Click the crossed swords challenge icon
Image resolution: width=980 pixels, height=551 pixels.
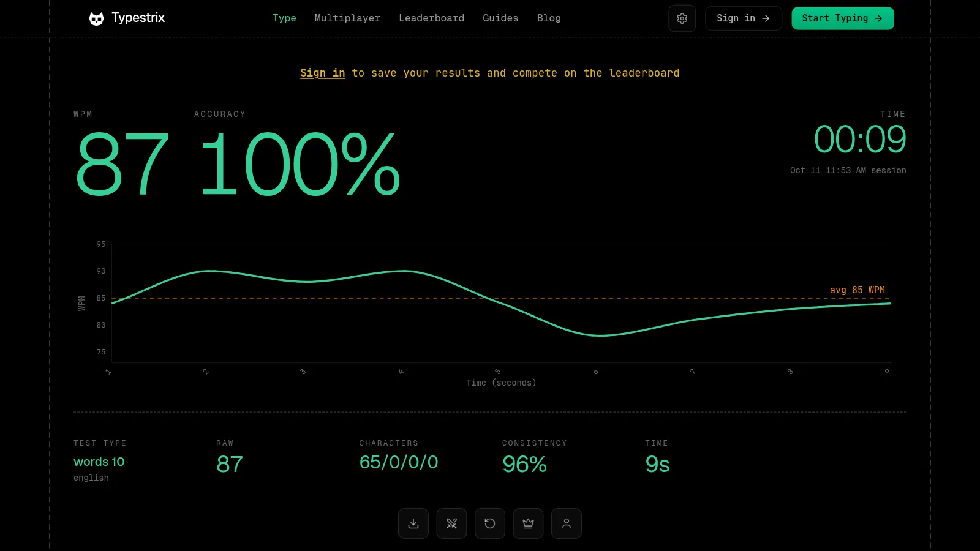(x=451, y=523)
